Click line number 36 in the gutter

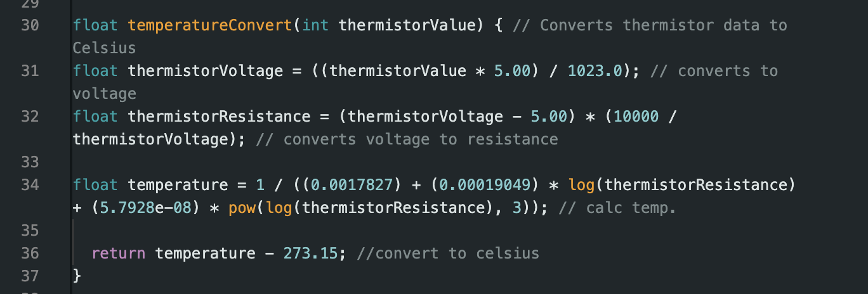click(30, 253)
